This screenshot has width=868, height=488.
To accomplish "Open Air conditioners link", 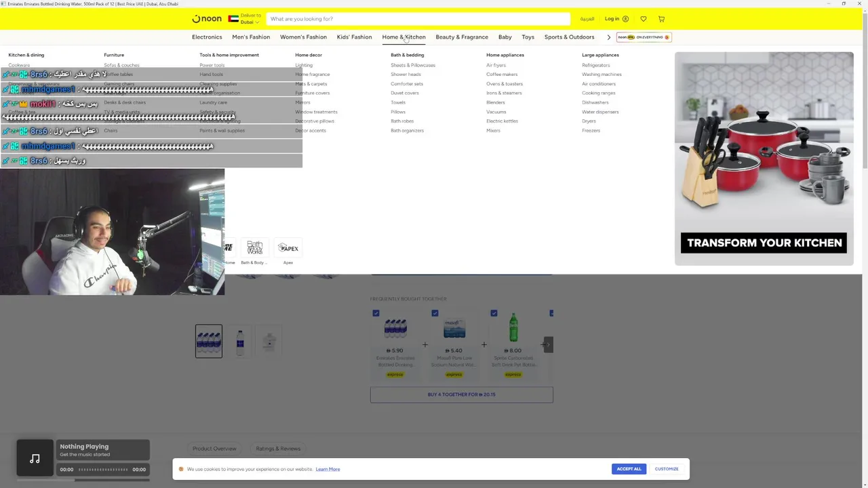I will pyautogui.click(x=599, y=84).
